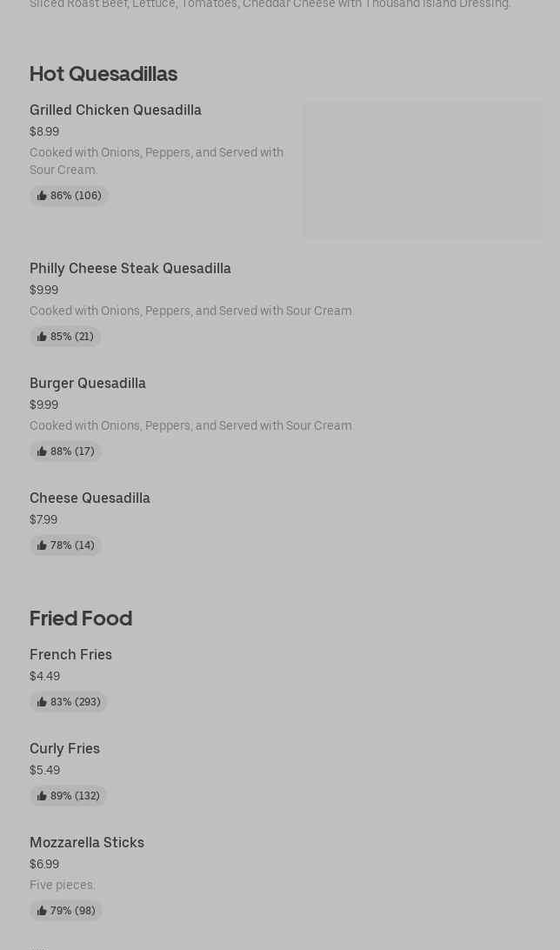Screen dimensions: 560x950
Task: Click thumbs-up icon on Cheese Quesadilla
Action: click(x=42, y=545)
